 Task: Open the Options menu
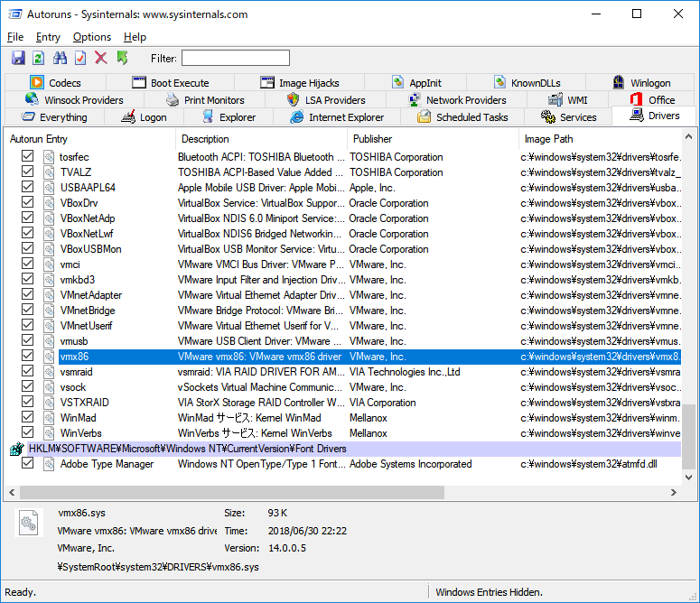(x=92, y=37)
